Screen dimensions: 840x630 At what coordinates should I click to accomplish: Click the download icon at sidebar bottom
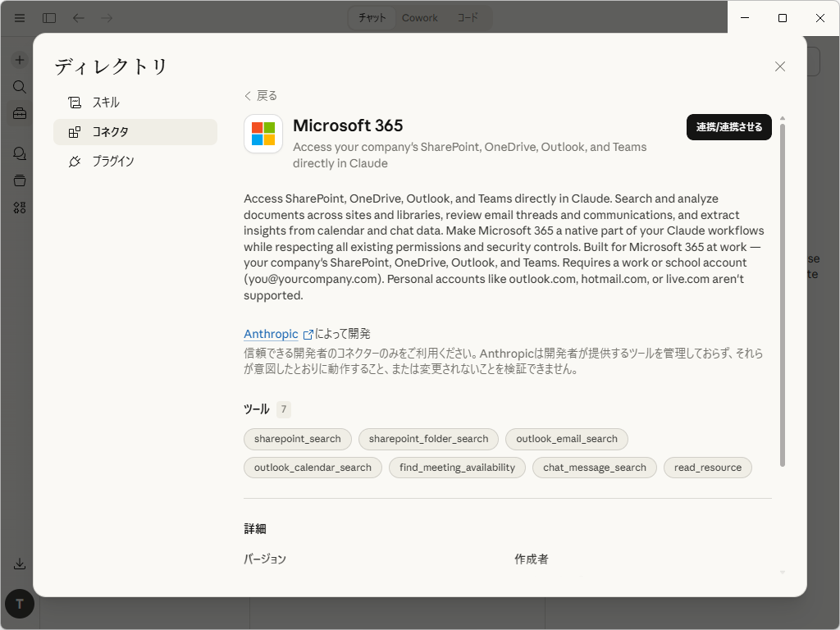pyautogui.click(x=19, y=564)
